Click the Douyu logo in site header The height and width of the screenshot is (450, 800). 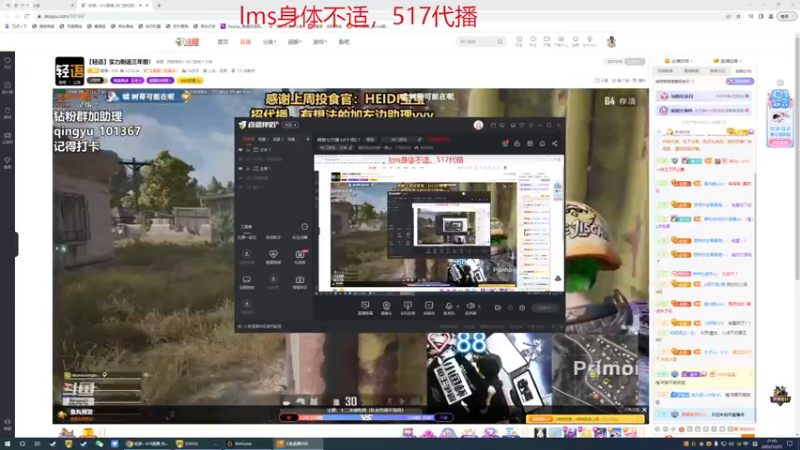(187, 42)
